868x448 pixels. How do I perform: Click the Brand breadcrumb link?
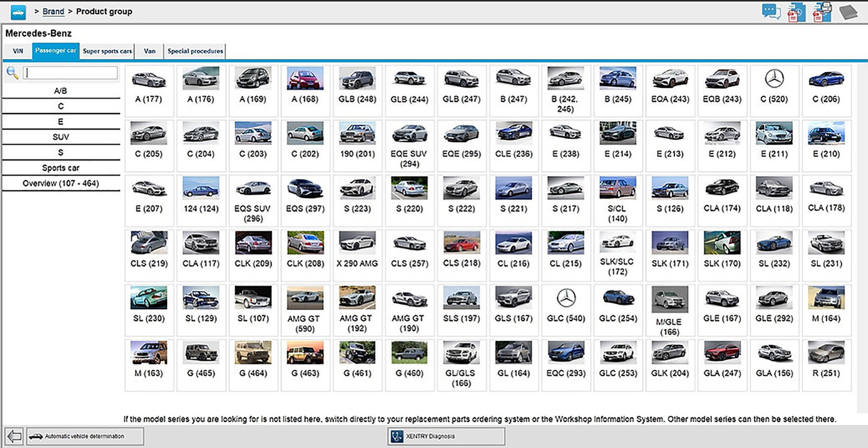(x=53, y=11)
